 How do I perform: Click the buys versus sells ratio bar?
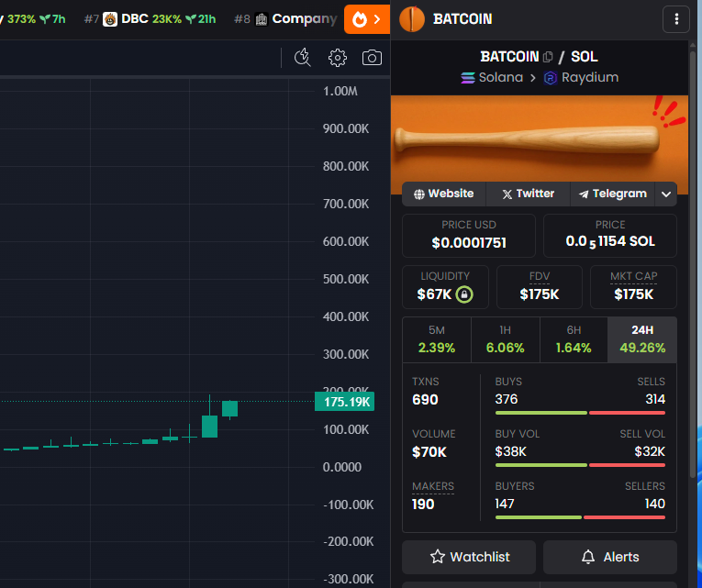coord(580,413)
